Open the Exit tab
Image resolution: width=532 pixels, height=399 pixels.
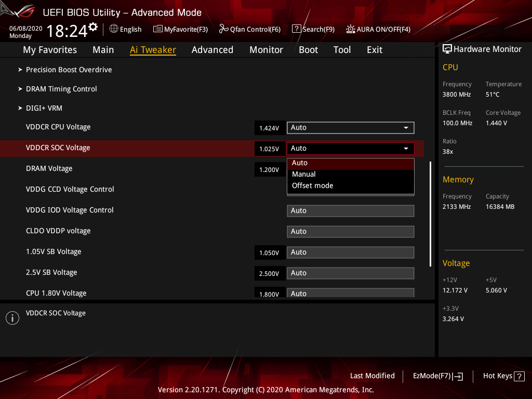[375, 50]
